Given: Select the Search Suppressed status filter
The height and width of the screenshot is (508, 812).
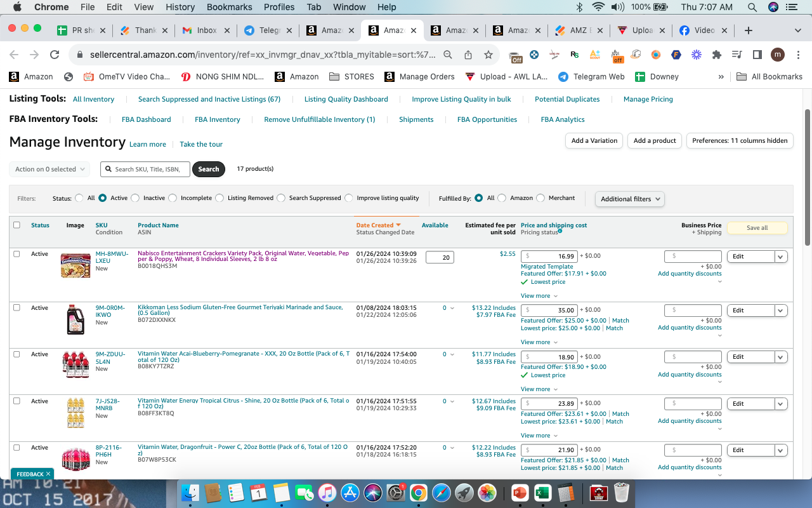Looking at the screenshot, I should (x=281, y=198).
